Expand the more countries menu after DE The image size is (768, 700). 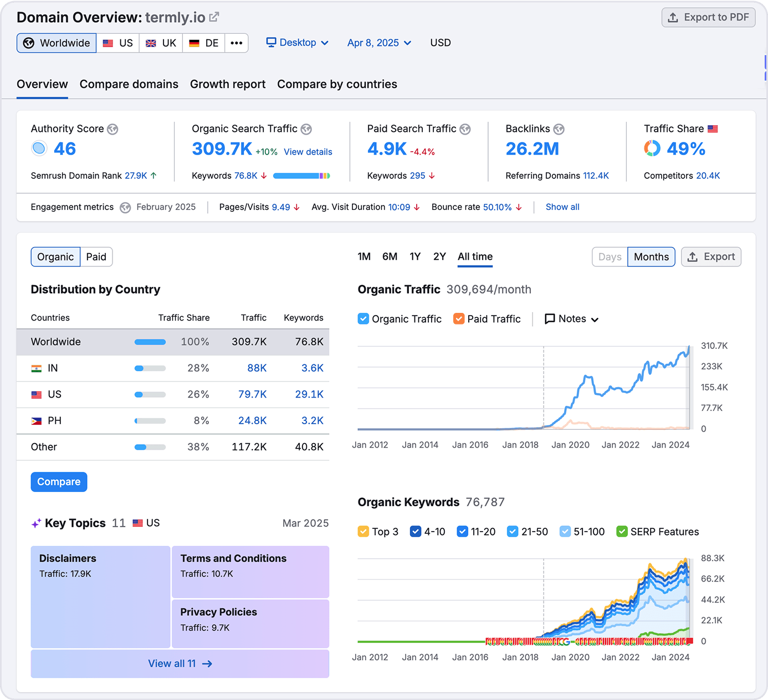pyautogui.click(x=237, y=43)
